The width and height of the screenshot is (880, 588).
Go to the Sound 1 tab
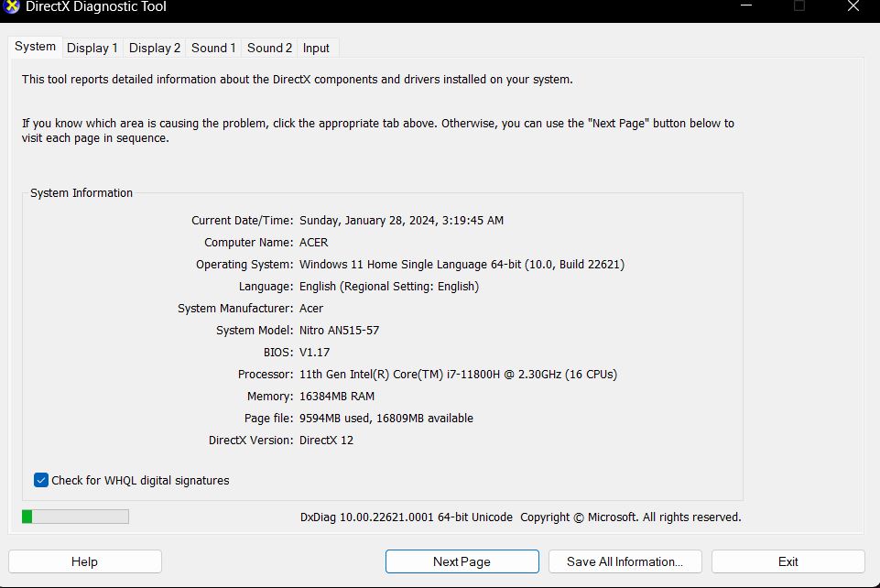pos(213,48)
